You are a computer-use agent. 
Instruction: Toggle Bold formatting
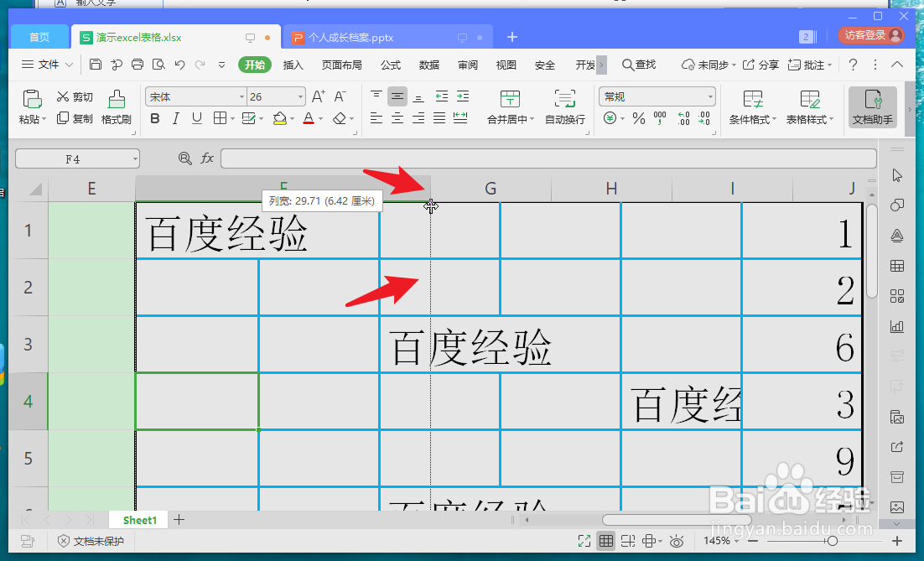(x=155, y=118)
